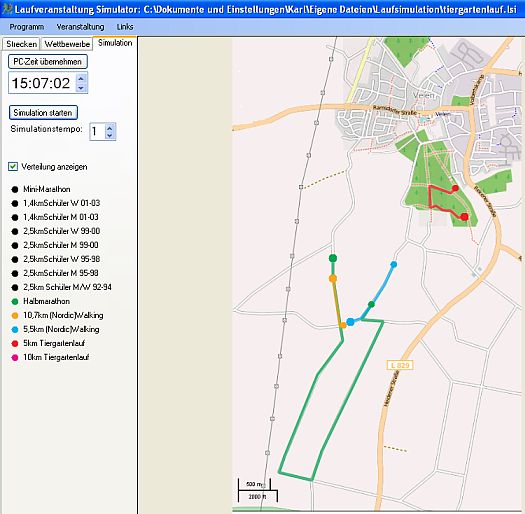Select the Halbmarathon legend label

click(47, 301)
